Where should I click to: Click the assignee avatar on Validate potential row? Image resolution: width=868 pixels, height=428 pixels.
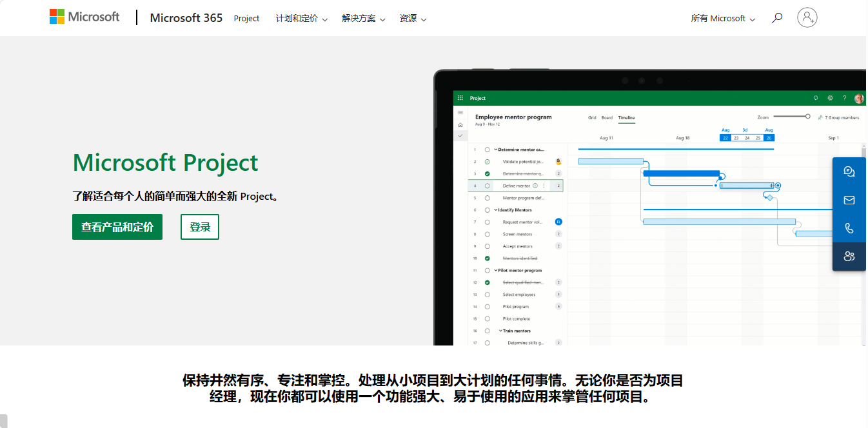click(x=558, y=162)
